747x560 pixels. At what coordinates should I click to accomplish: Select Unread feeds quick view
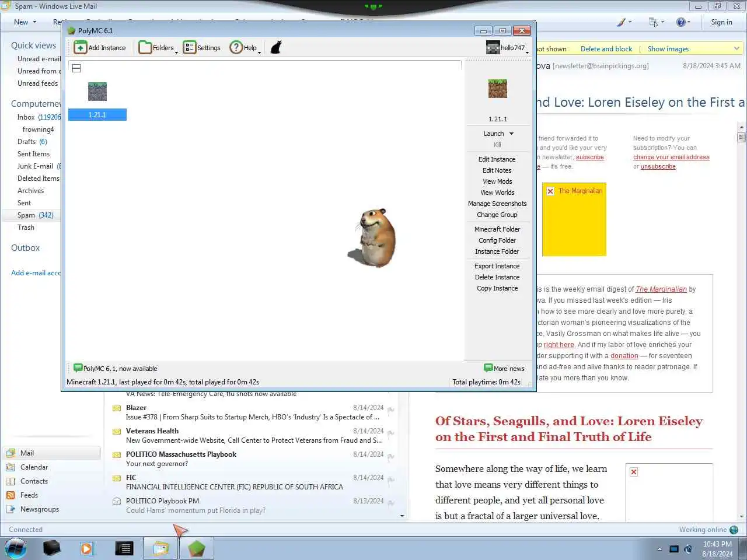(37, 83)
